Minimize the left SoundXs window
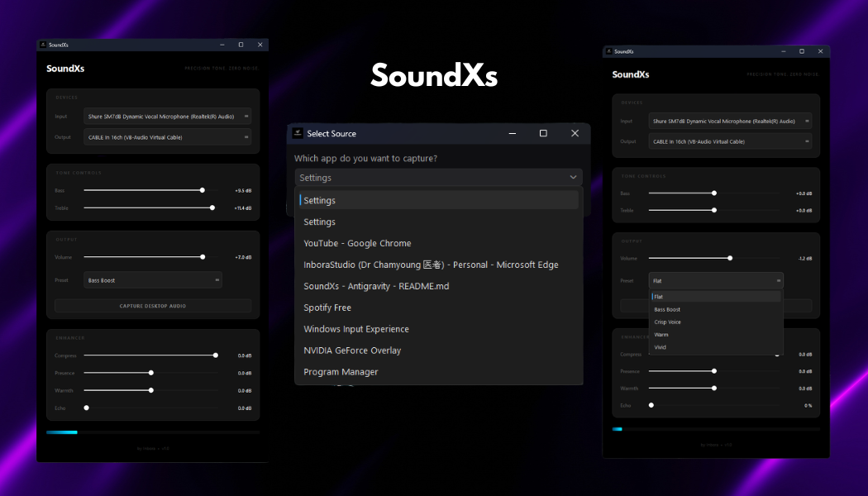 pyautogui.click(x=222, y=45)
